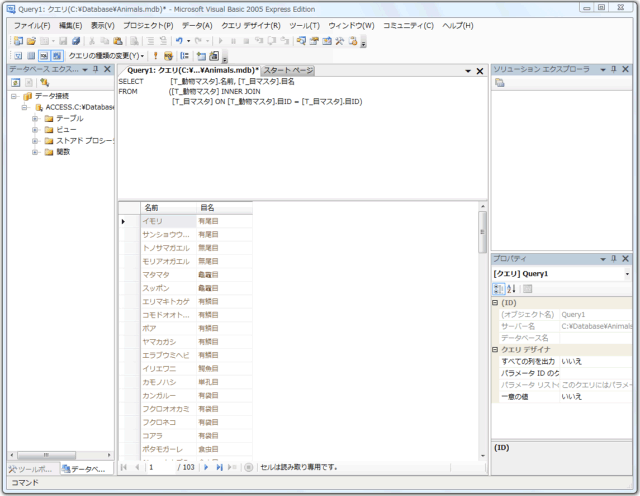Screen dimensions: 640x496
Task: Click the Save All toolbar icon
Action: click(76, 41)
